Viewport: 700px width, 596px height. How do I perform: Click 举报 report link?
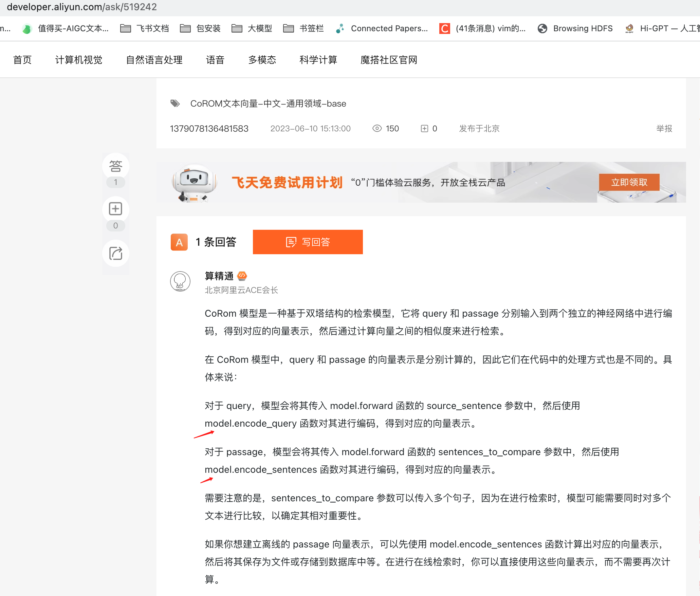pos(664,129)
